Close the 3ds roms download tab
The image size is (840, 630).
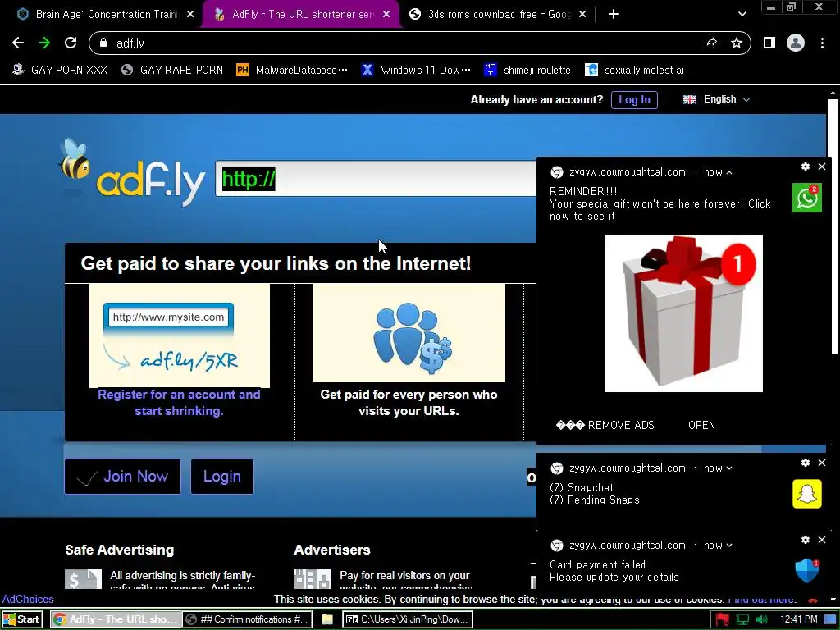pos(583,14)
